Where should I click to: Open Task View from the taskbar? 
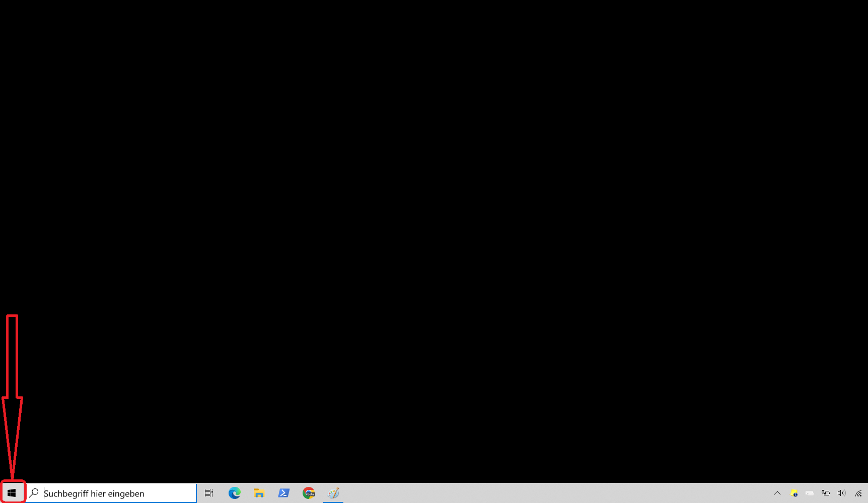tap(209, 493)
